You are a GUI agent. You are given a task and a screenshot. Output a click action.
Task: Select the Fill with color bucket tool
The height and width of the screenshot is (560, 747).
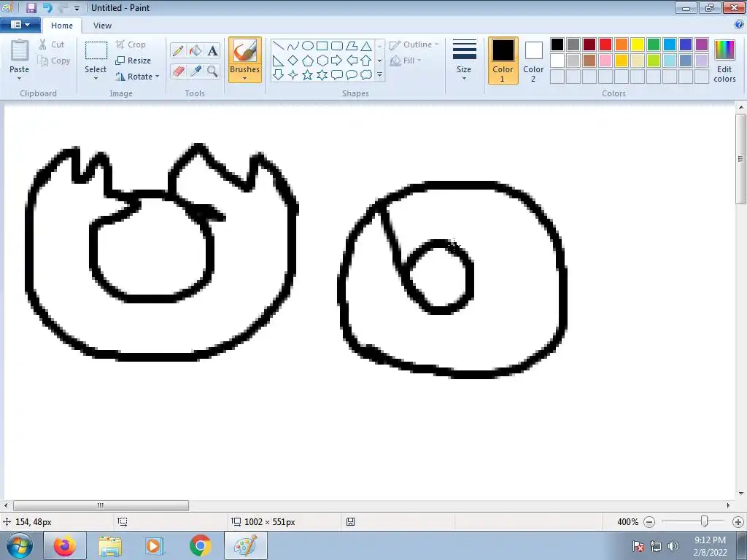(x=196, y=50)
